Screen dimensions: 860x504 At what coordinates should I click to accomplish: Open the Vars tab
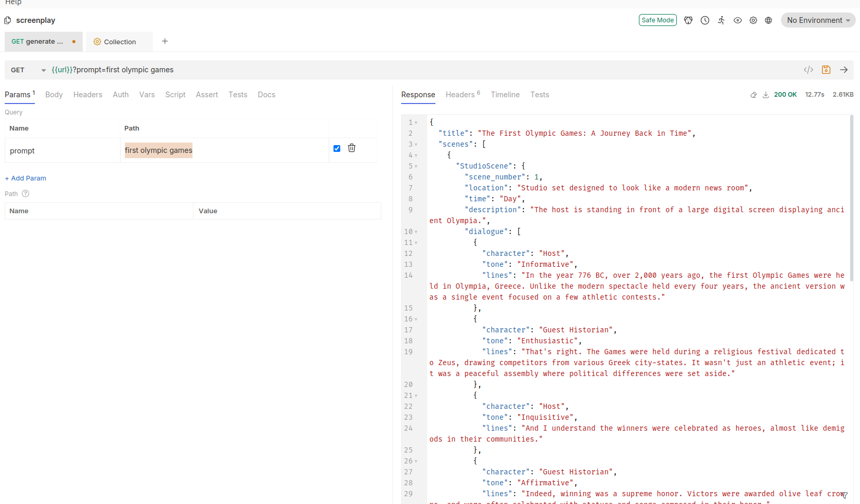pos(147,95)
